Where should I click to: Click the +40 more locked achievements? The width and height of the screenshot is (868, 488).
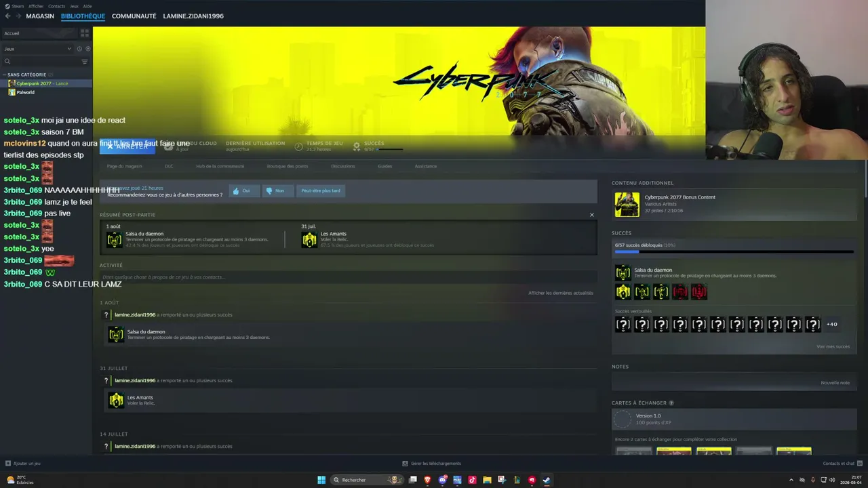point(831,325)
